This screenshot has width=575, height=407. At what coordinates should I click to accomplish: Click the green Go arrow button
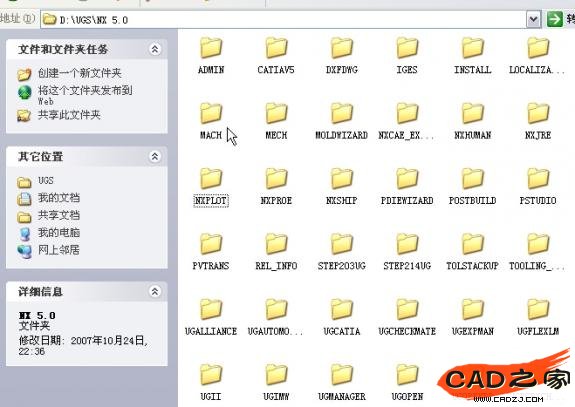(x=554, y=19)
